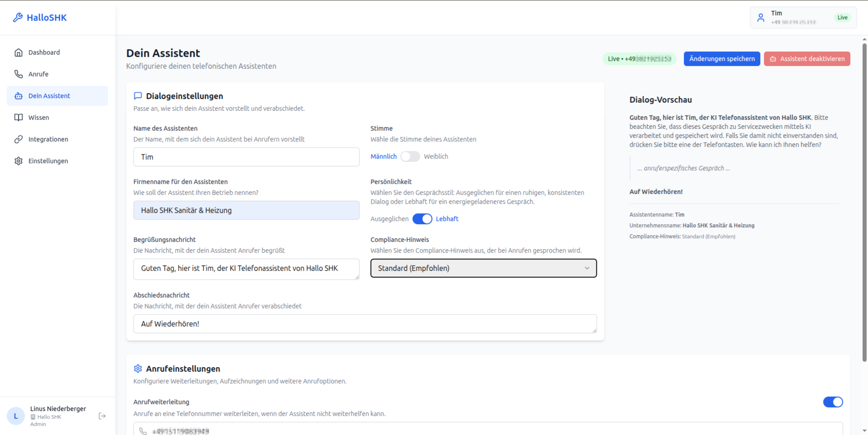Open the Integrationen menu item
Screen dimensions: 868x435
click(x=57, y=139)
